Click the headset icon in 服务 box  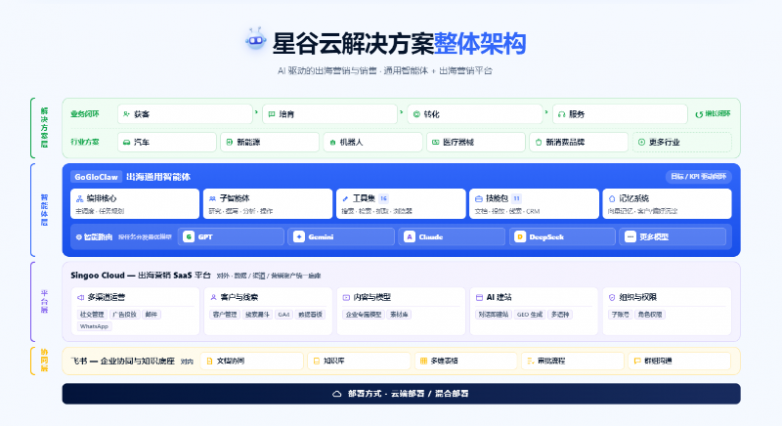(x=562, y=114)
